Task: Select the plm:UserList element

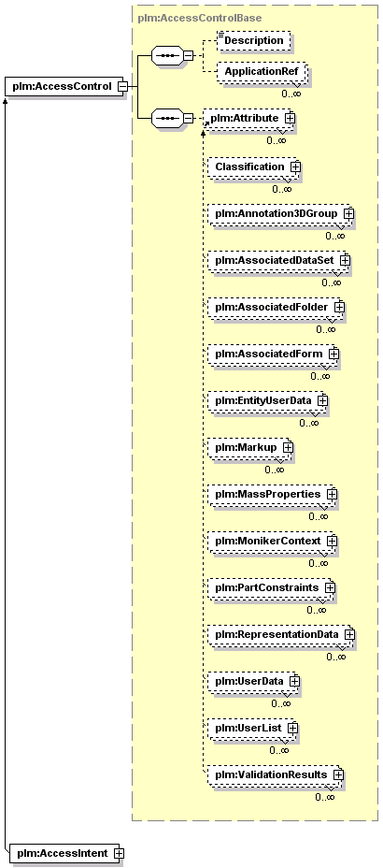Action: tap(252, 728)
